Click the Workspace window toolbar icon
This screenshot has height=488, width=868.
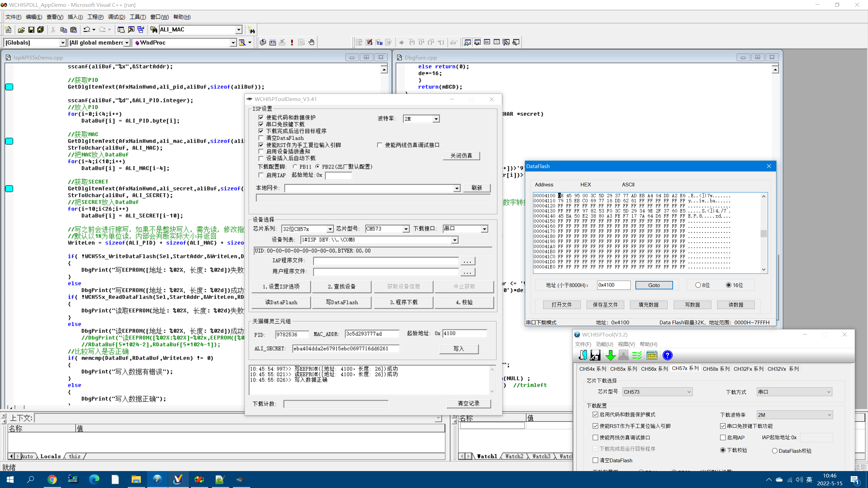(x=121, y=30)
